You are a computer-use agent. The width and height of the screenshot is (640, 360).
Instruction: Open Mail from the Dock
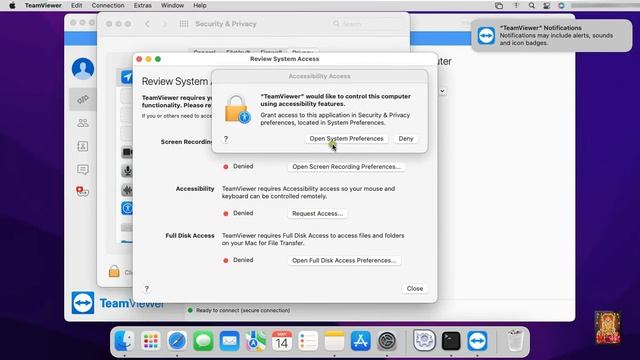[x=229, y=340]
